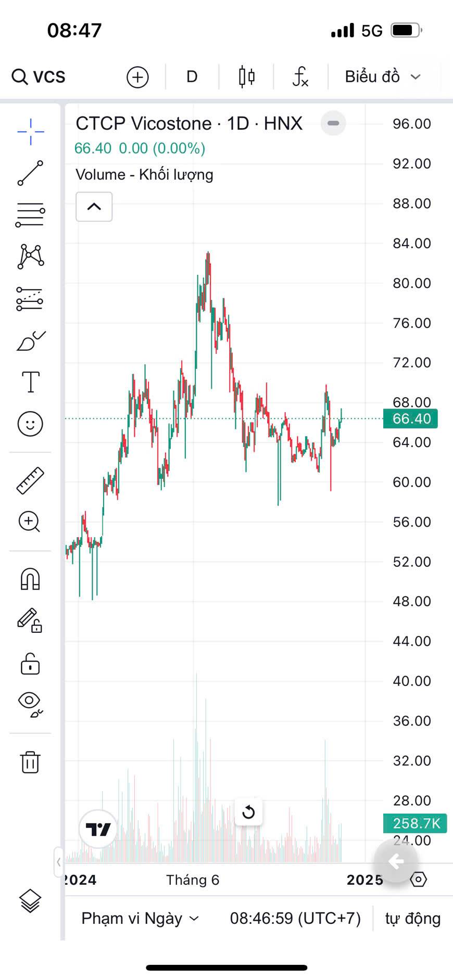Image resolution: width=453 pixels, height=980 pixels.
Task: Tap the 5G network indicator
Action: 372,31
